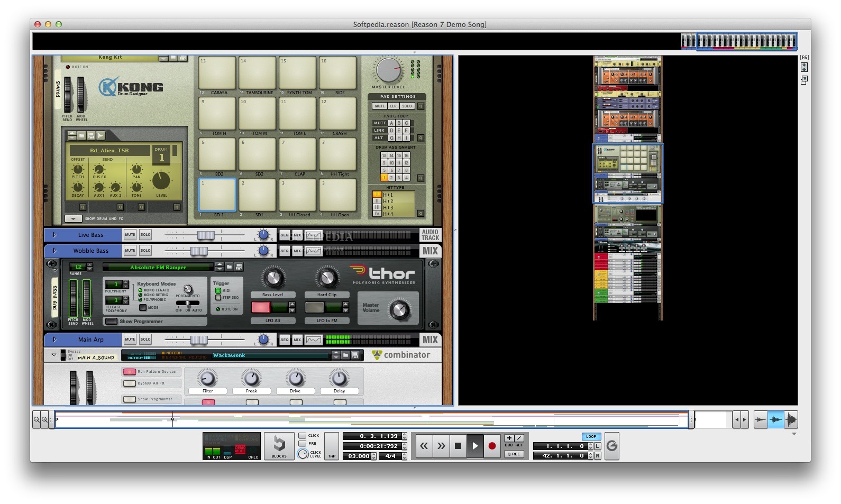Image resolution: width=841 pixels, height=504 pixels.
Task: Select the small waveform zoom mode
Action: (x=761, y=419)
